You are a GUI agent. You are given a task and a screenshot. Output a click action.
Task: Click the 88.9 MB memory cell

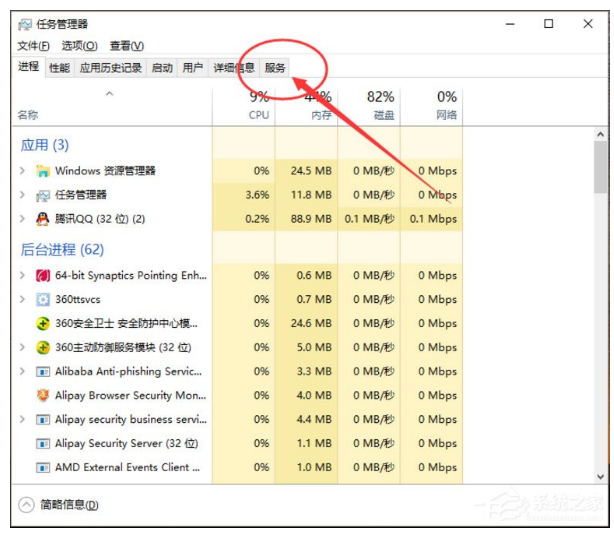[306, 219]
